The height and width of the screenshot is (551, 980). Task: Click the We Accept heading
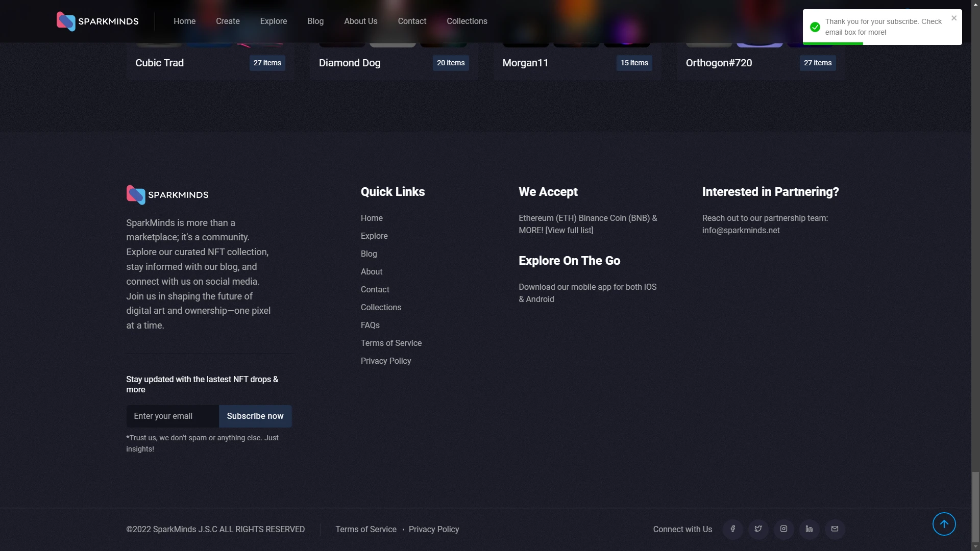point(548,192)
